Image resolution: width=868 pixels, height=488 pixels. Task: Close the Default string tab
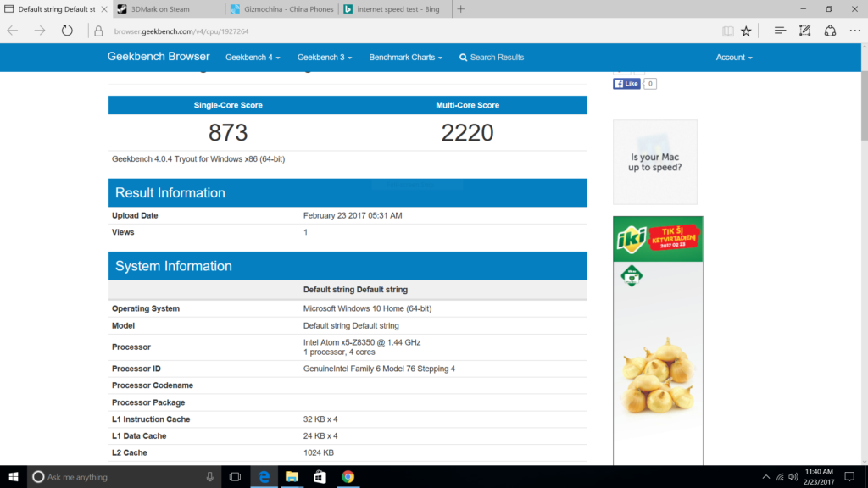(104, 8)
